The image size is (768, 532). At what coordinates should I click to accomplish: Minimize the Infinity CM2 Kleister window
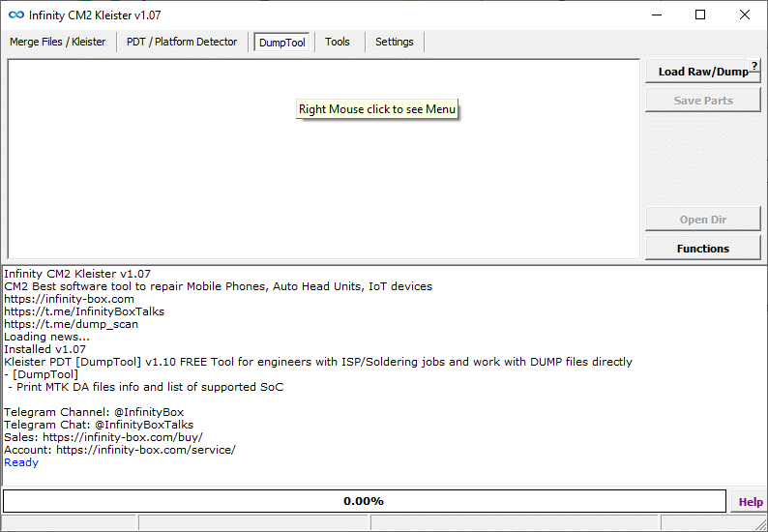pyautogui.click(x=657, y=15)
